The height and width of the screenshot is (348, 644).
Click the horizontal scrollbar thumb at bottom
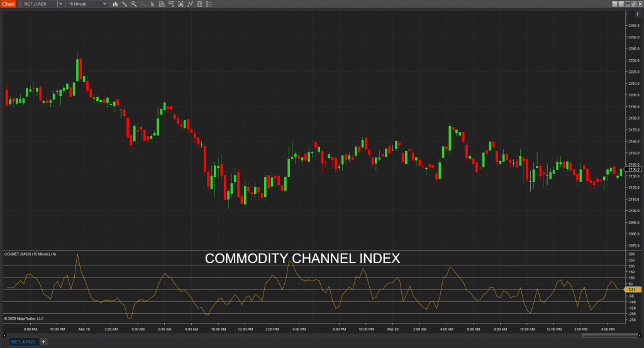tap(602, 335)
